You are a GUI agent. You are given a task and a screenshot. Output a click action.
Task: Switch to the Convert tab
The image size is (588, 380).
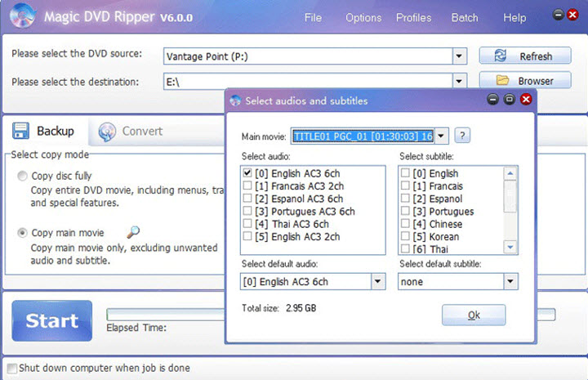coord(130,132)
